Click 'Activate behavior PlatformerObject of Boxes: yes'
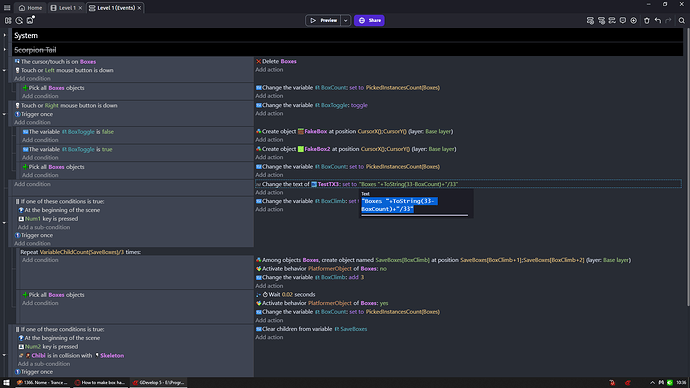Screen dimensions: 690x388 pos(322,303)
